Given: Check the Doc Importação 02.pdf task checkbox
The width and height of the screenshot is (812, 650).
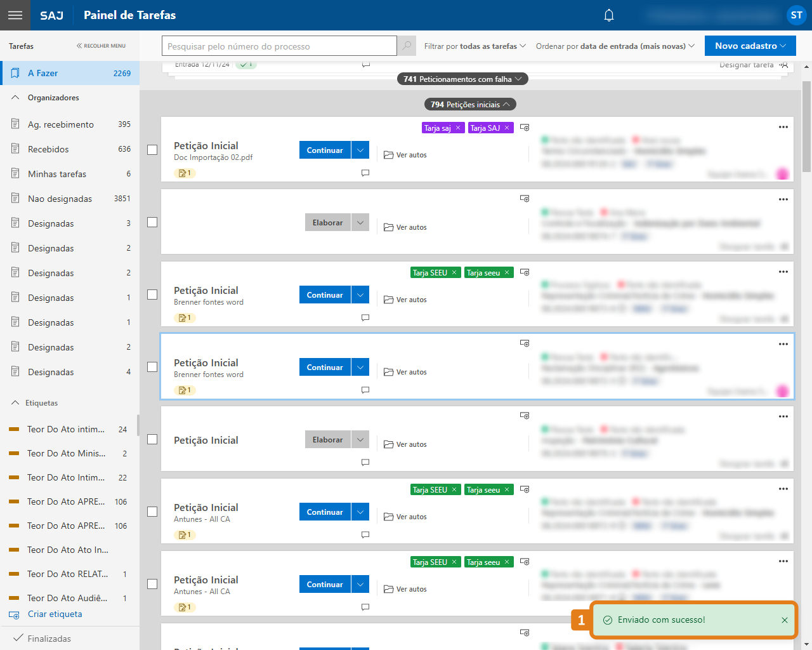Looking at the screenshot, I should pyautogui.click(x=152, y=150).
